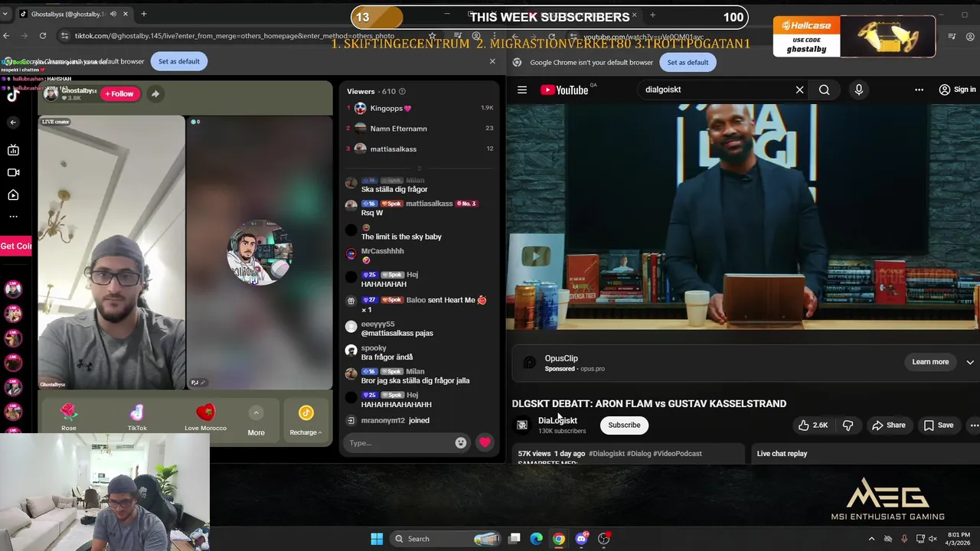Share the TikTok live stream arrow

tap(155, 93)
